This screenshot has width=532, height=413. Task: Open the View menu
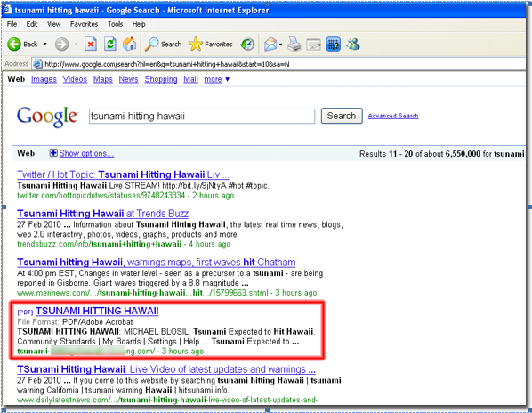(54, 24)
